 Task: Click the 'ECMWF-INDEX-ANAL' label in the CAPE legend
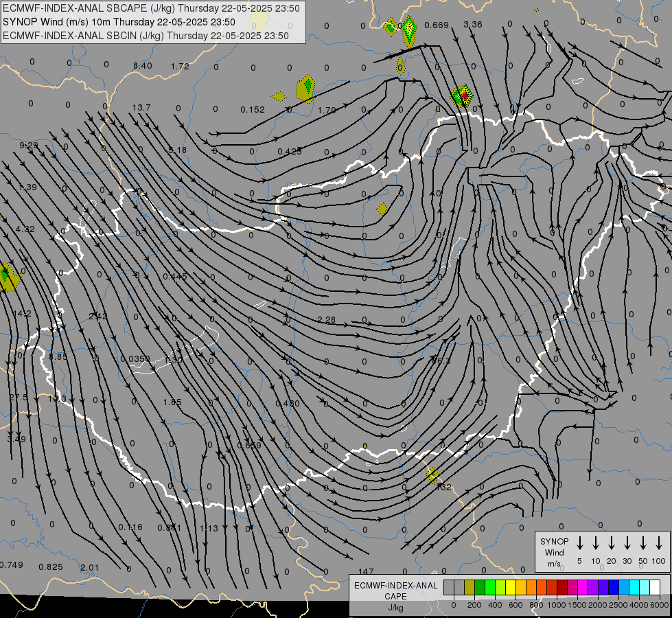tap(395, 586)
